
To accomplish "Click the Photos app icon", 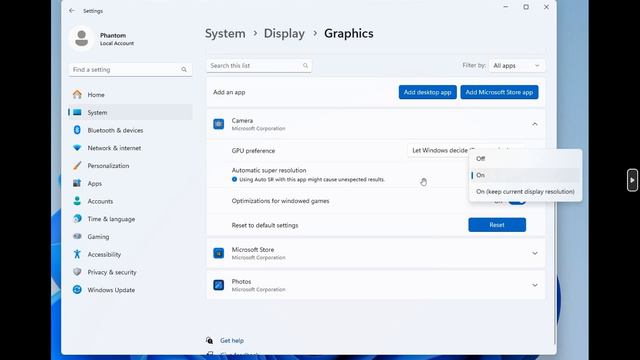I will click(219, 285).
